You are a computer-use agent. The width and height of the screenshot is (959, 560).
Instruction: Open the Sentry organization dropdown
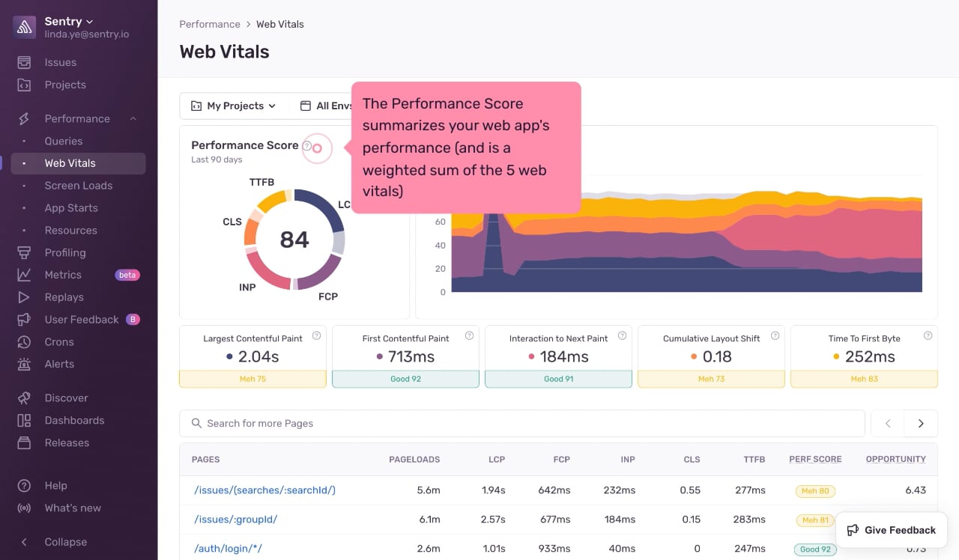click(69, 22)
